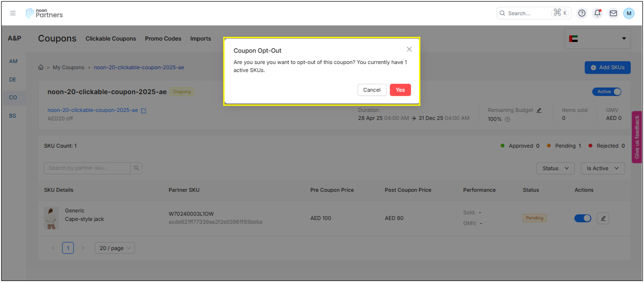Viewport: 644px width, 282px height.
Task: Expand the 20 / page size dropdown
Action: pos(115,248)
